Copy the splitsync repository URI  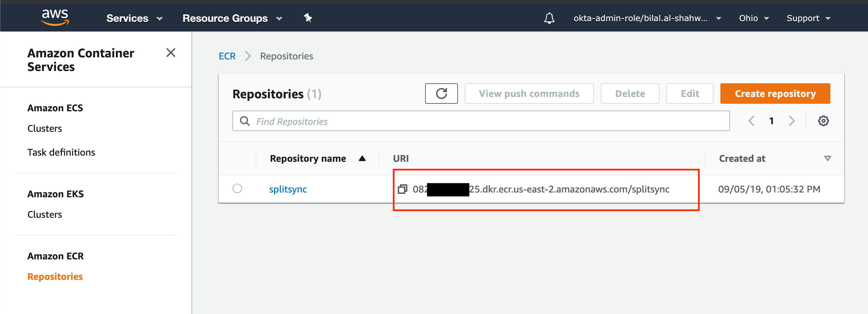403,189
